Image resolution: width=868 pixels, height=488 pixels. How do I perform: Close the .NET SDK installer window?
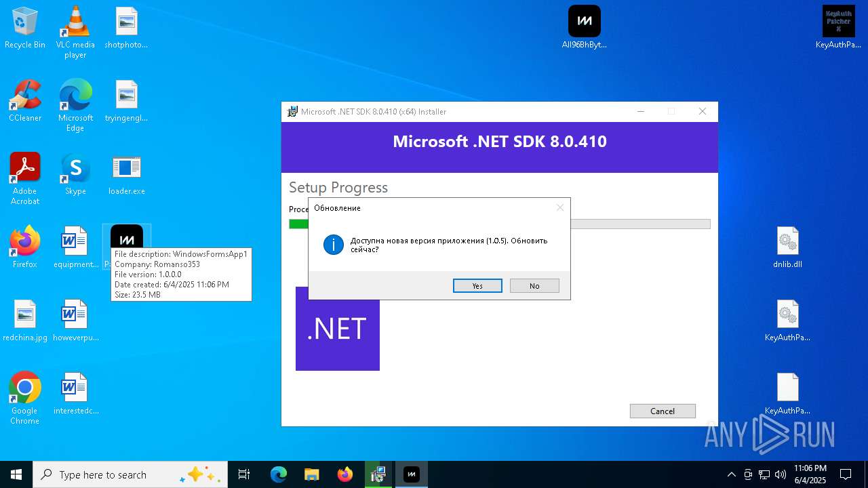(x=703, y=111)
